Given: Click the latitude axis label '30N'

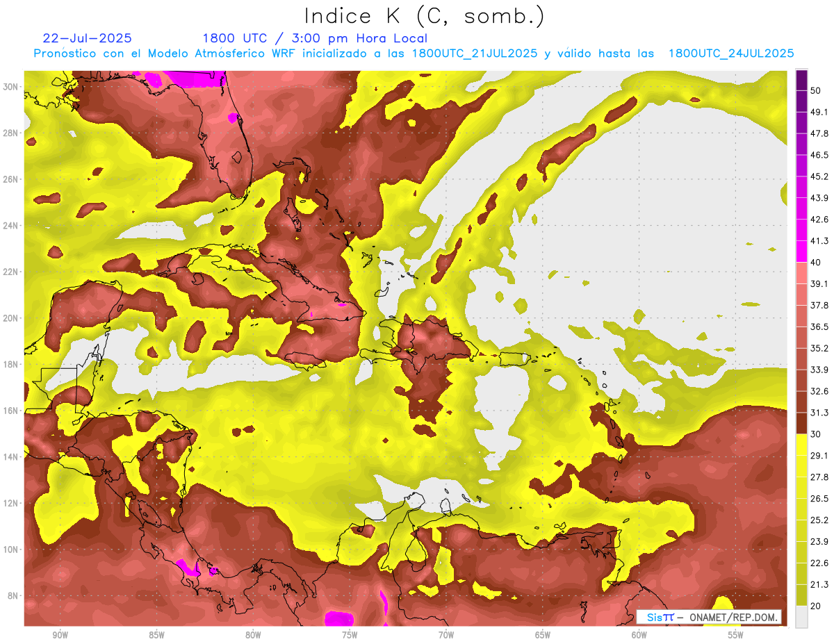Looking at the screenshot, I should click(10, 87).
